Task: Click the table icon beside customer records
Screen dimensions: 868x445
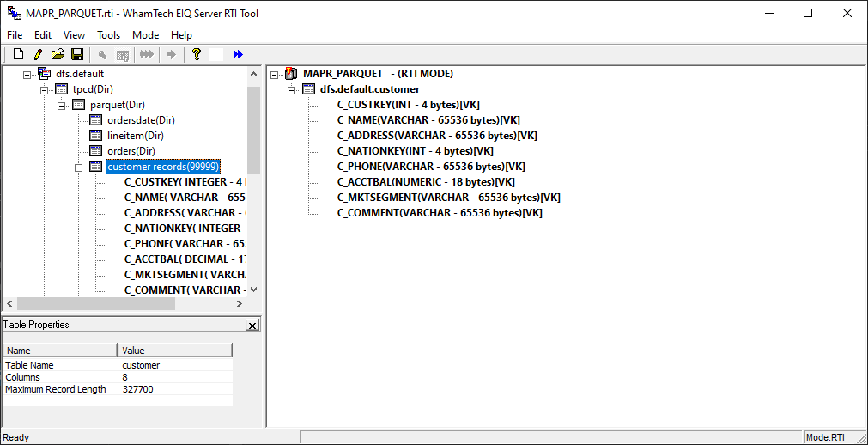Action: click(x=96, y=167)
